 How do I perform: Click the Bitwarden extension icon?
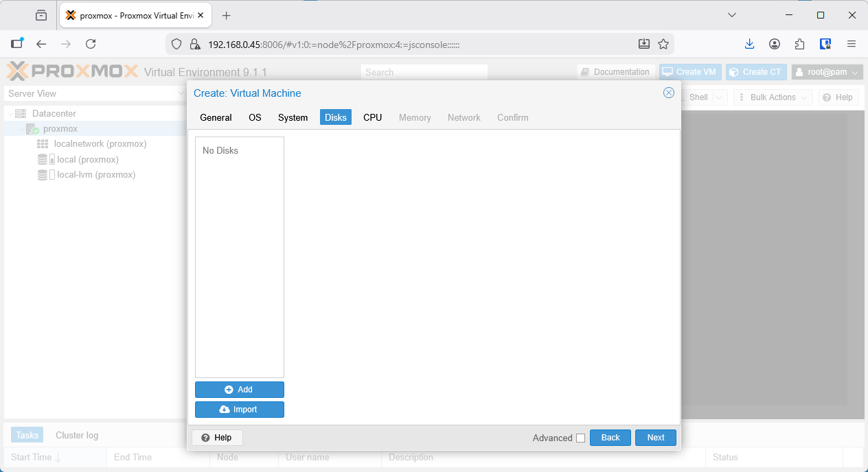(x=826, y=44)
